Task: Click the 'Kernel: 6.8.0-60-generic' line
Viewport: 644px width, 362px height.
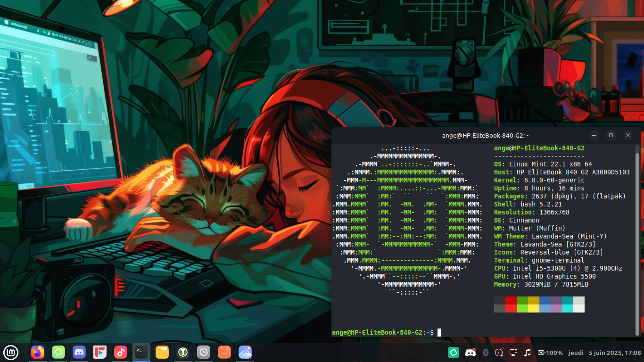Action: tap(539, 180)
